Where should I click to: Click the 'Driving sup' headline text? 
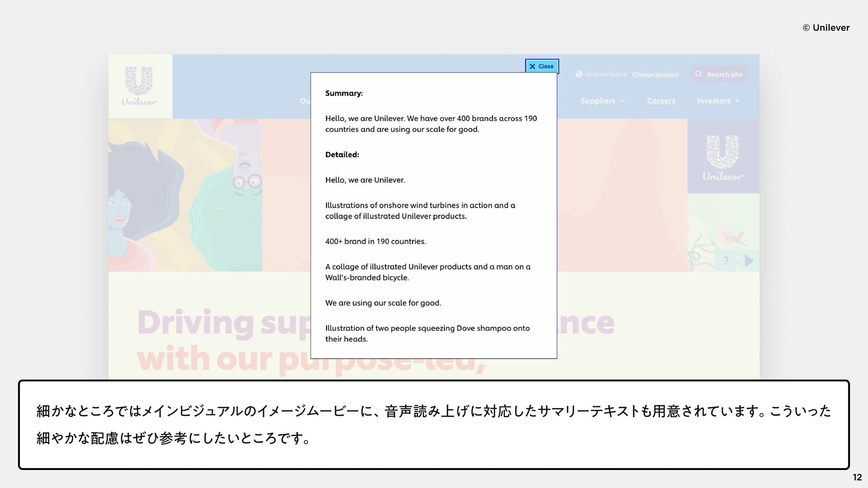coord(224,323)
